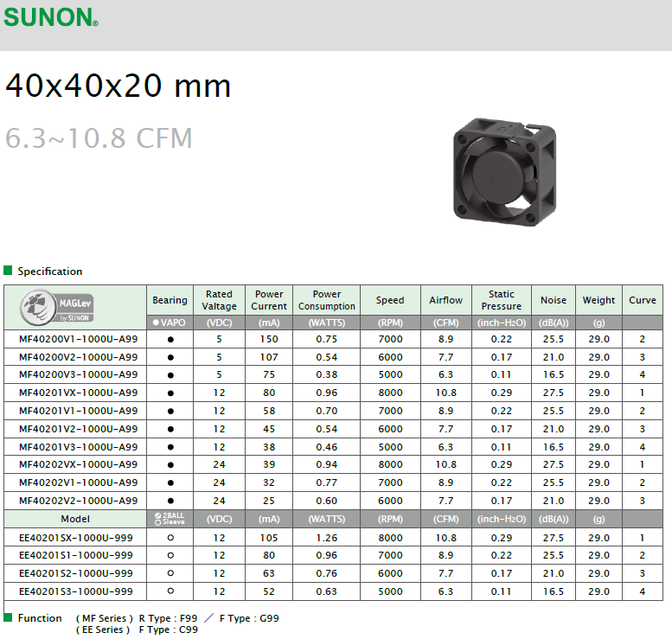Select model MF40201VX-1000U-A99

pos(79,393)
